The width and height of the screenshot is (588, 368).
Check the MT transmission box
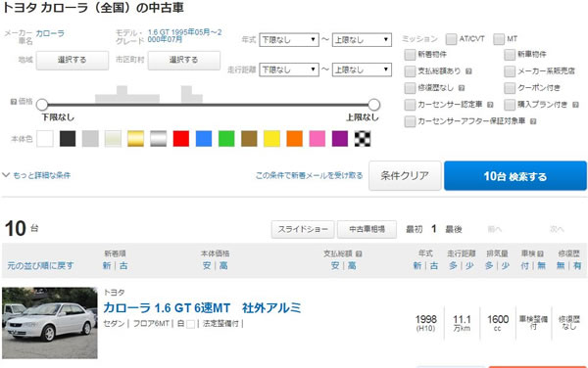499,39
